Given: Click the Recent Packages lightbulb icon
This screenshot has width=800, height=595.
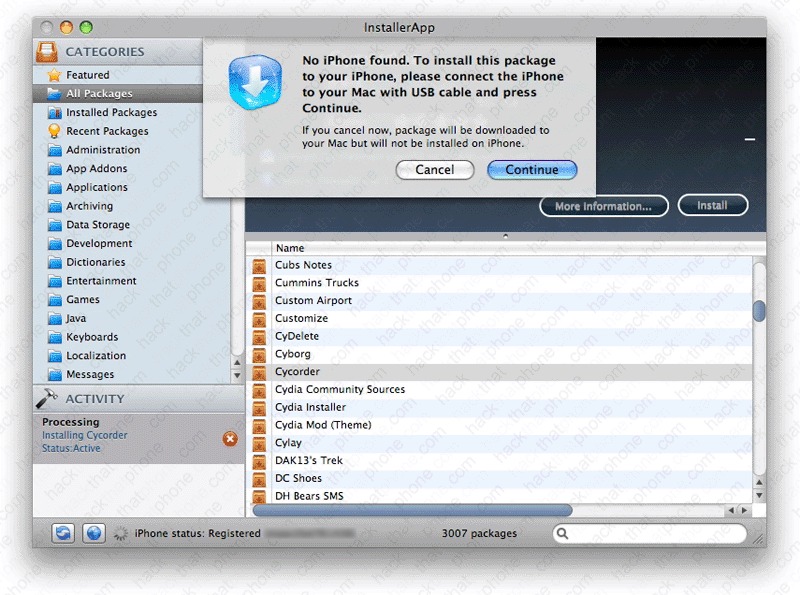Looking at the screenshot, I should (x=54, y=131).
